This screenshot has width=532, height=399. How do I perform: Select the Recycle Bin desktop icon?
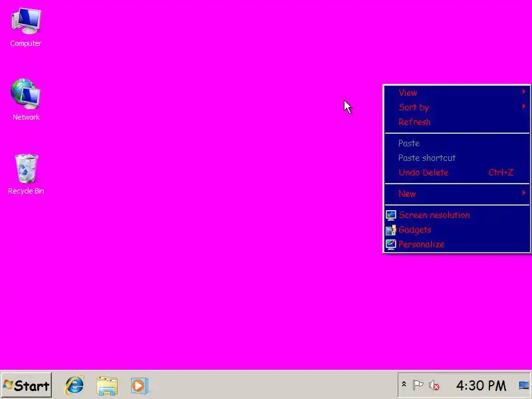click(26, 174)
